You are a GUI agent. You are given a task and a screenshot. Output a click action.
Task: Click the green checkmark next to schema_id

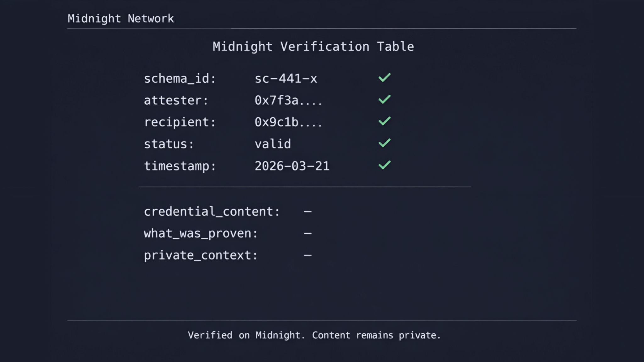click(384, 77)
